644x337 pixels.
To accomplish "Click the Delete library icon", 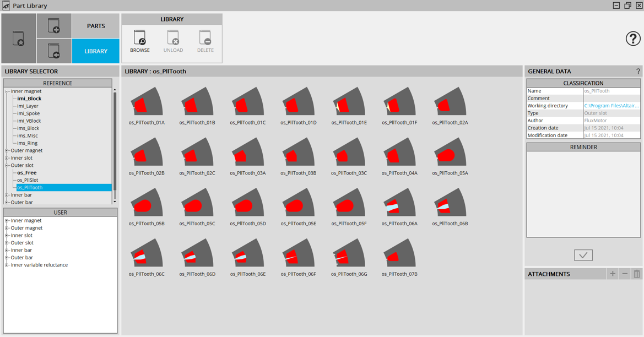I will [205, 39].
